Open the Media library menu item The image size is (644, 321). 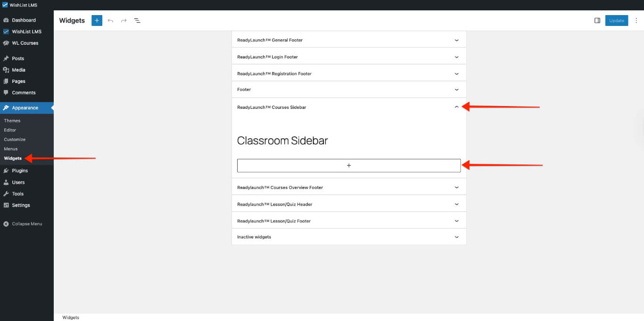[19, 70]
